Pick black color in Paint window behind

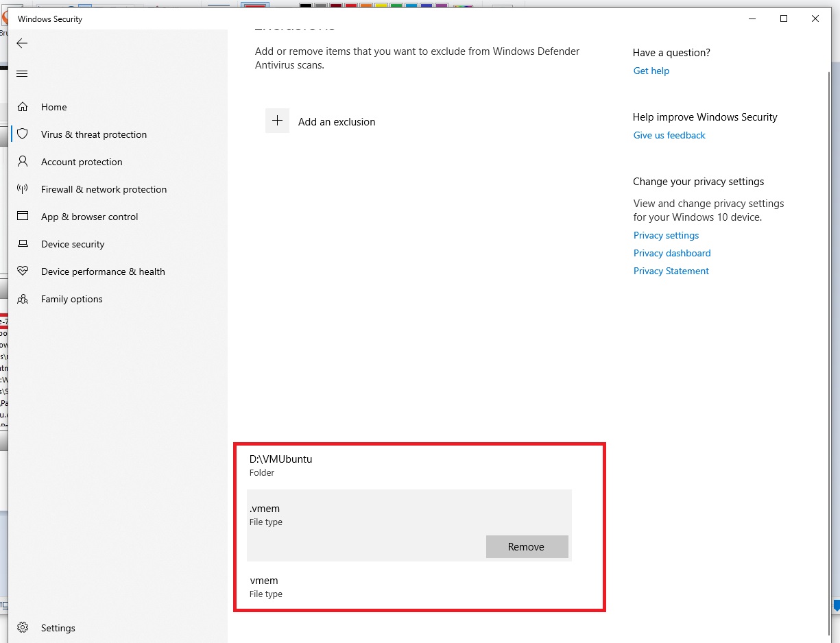pyautogui.click(x=305, y=5)
